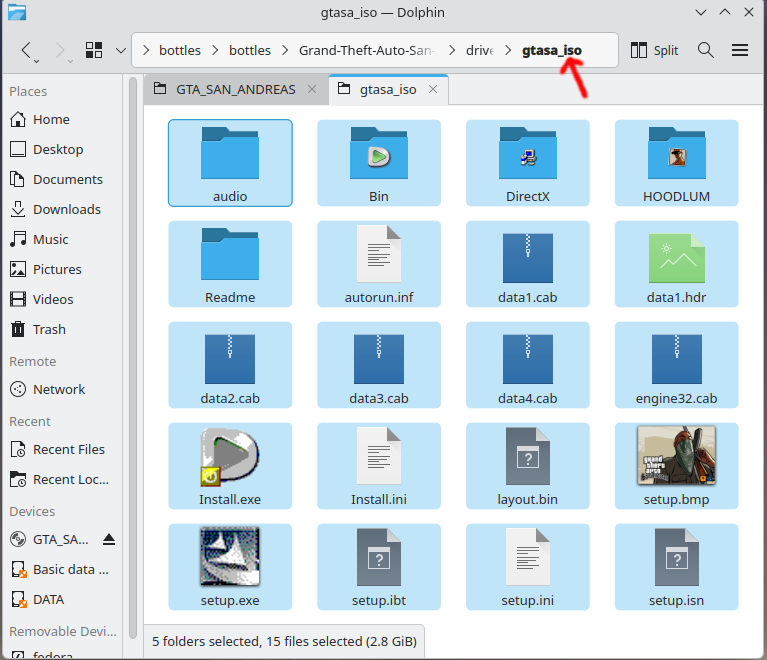Select the Bin folder
The image size is (767, 660).
(379, 163)
